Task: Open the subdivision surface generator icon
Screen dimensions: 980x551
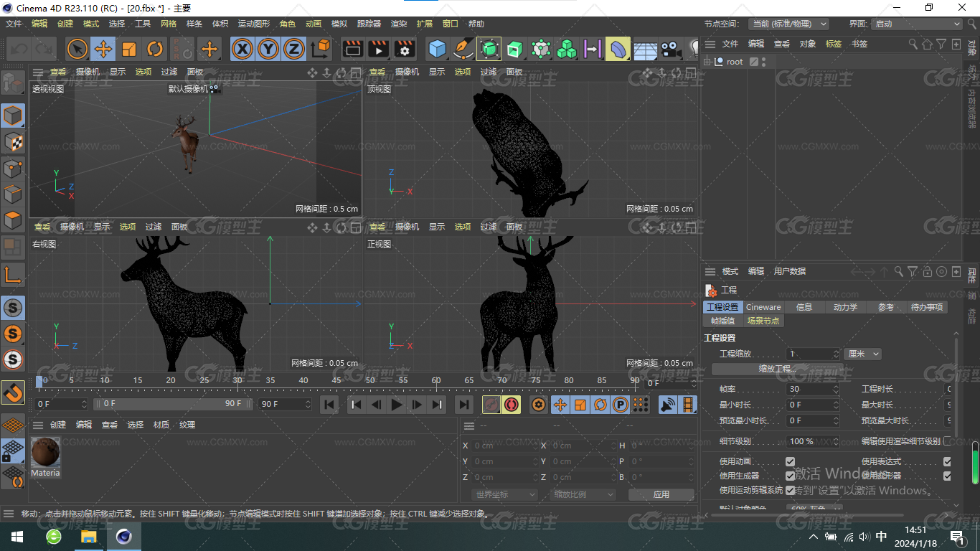Action: coord(489,49)
